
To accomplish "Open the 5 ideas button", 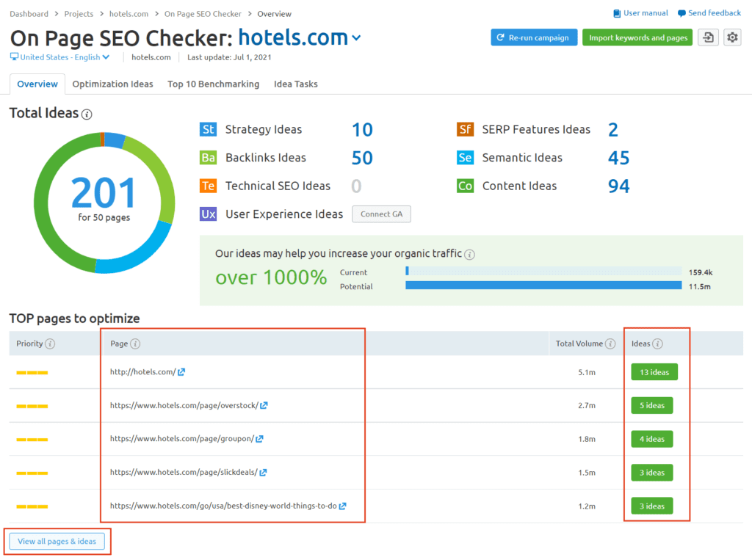I will pos(652,406).
